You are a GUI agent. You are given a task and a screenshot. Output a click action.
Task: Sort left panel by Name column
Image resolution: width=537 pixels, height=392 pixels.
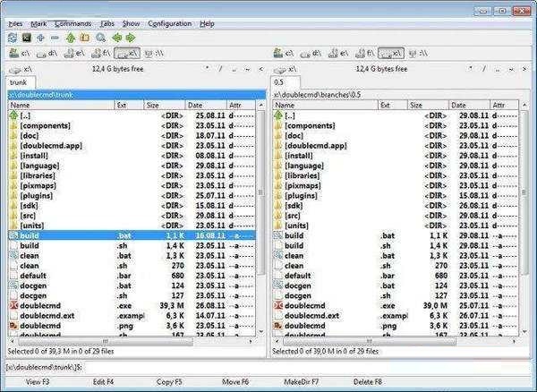pyautogui.click(x=61, y=105)
